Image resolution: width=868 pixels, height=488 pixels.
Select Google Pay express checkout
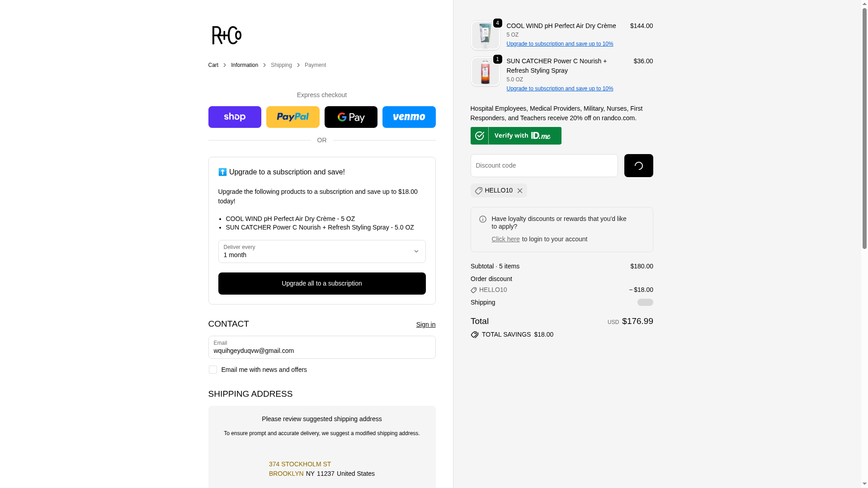[x=351, y=117]
